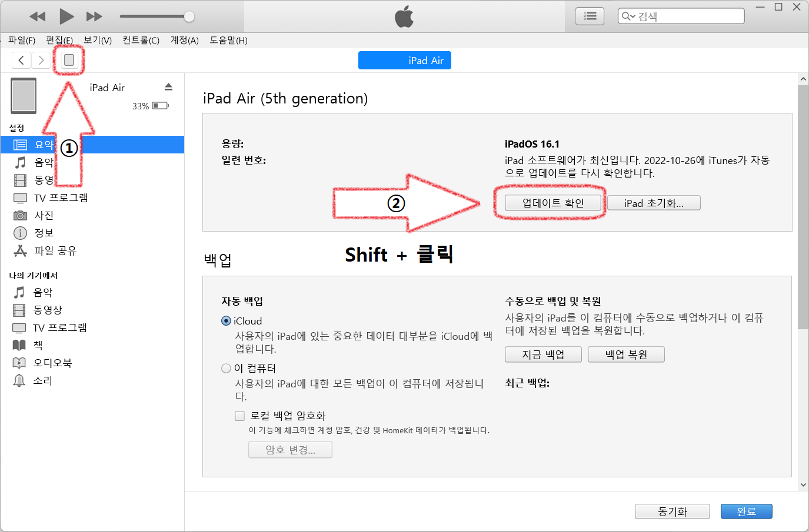Open the 도움말(H) menu

point(229,40)
